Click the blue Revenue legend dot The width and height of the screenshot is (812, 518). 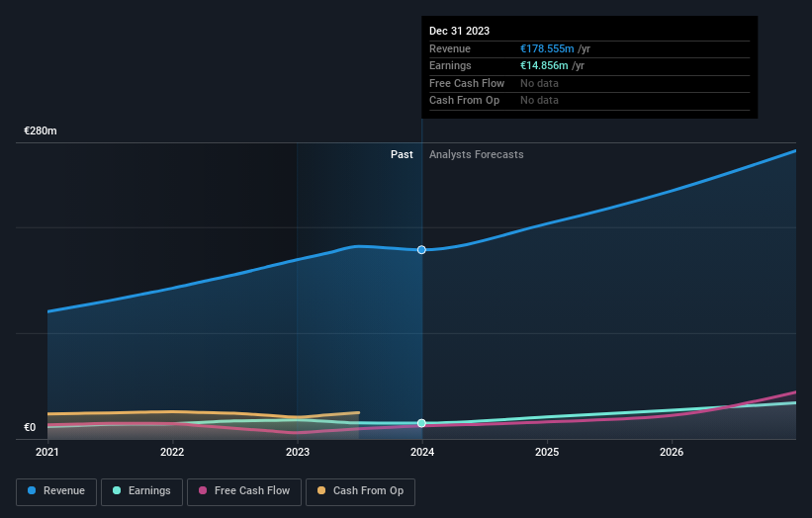(x=32, y=490)
